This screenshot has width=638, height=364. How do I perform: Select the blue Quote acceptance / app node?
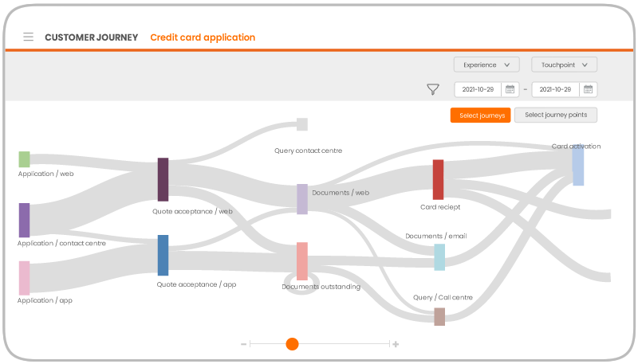tap(163, 255)
